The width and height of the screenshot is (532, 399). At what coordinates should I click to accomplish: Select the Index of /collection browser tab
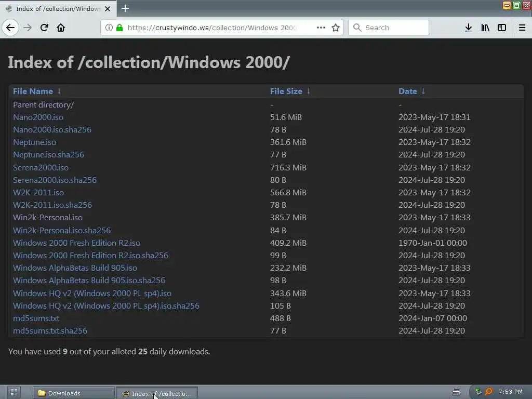pos(58,8)
